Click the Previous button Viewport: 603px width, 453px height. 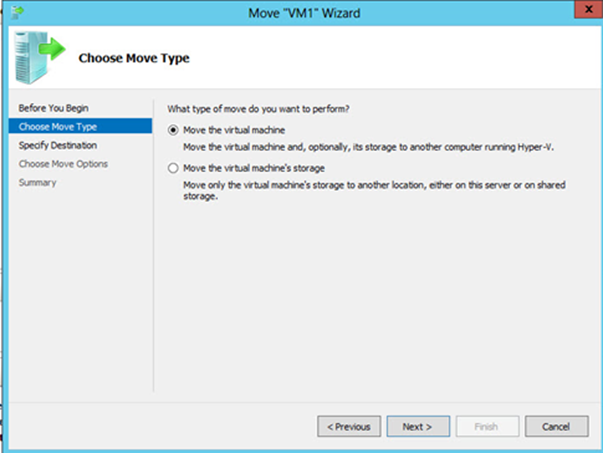(349, 426)
